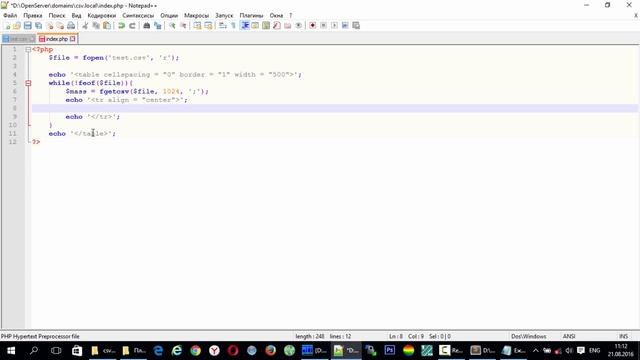This screenshot has width=640, height=360.
Task: Cut selection with the scissors icon
Action: coord(85,26)
